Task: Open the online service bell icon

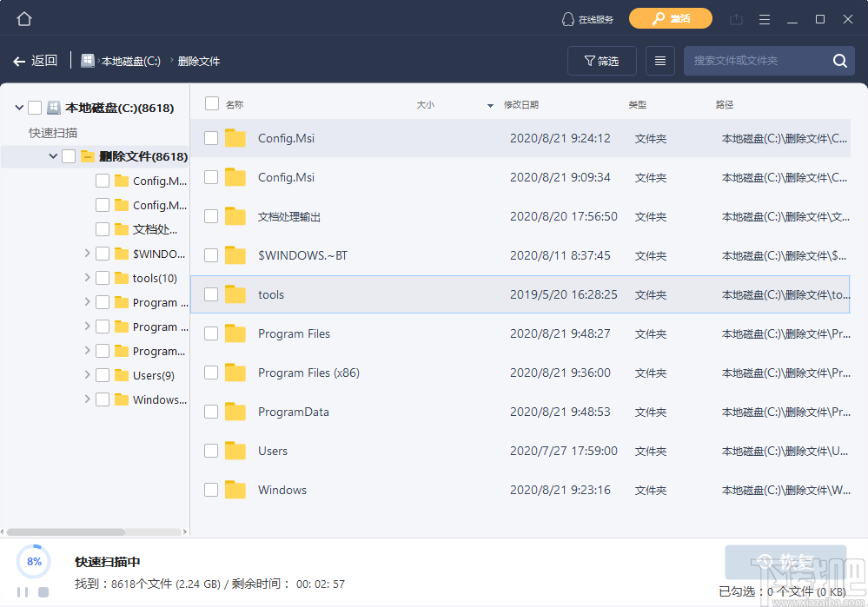Action: pyautogui.click(x=568, y=19)
